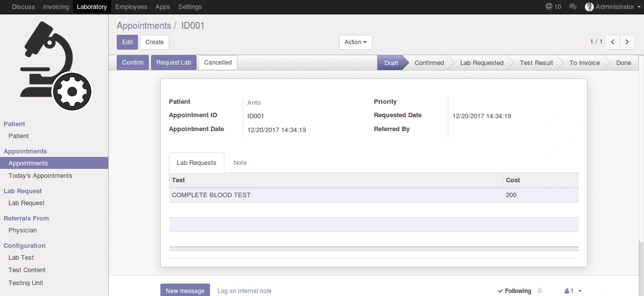Click the bell icon beside Following
This screenshot has height=296, width=644.
pyautogui.click(x=539, y=291)
